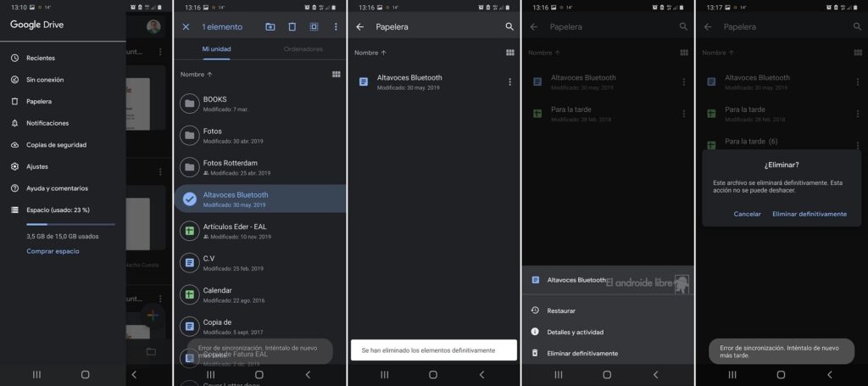
Task: Select the C.V document
Action: tap(259, 262)
